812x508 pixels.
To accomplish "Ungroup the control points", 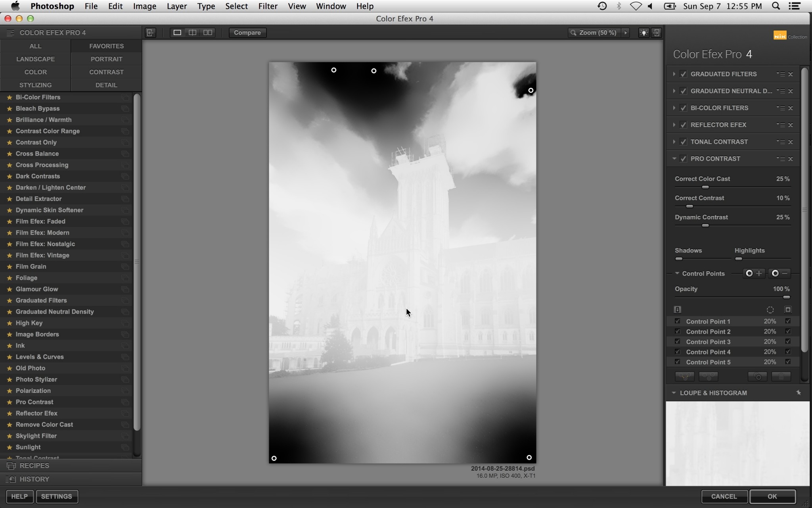I will coord(708,376).
